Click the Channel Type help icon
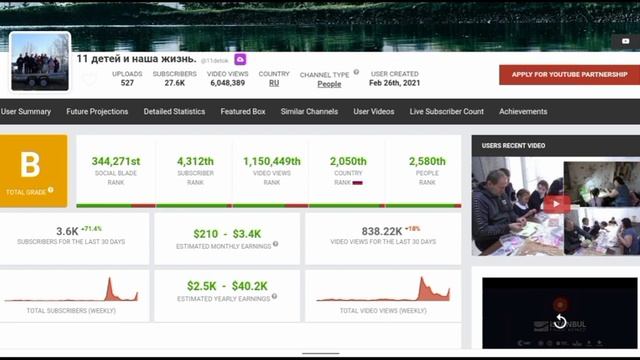Image resolution: width=640 pixels, height=360 pixels. point(356,72)
